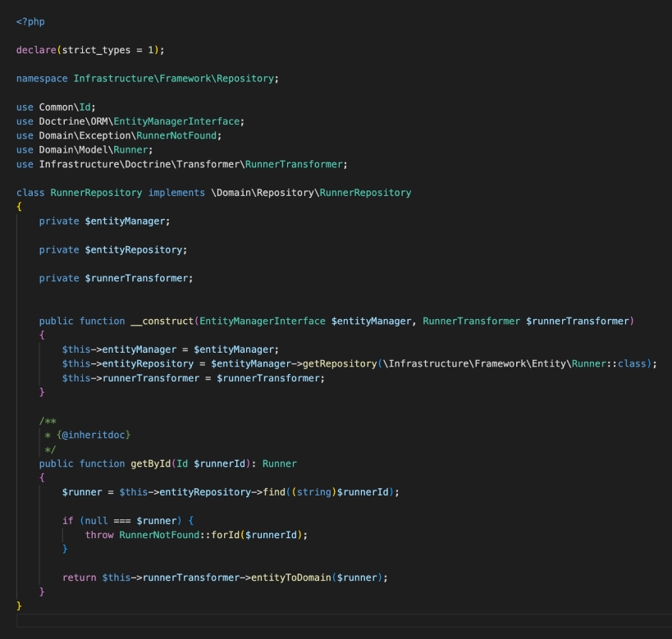Click the private $entityRepository property declaration

(112, 249)
